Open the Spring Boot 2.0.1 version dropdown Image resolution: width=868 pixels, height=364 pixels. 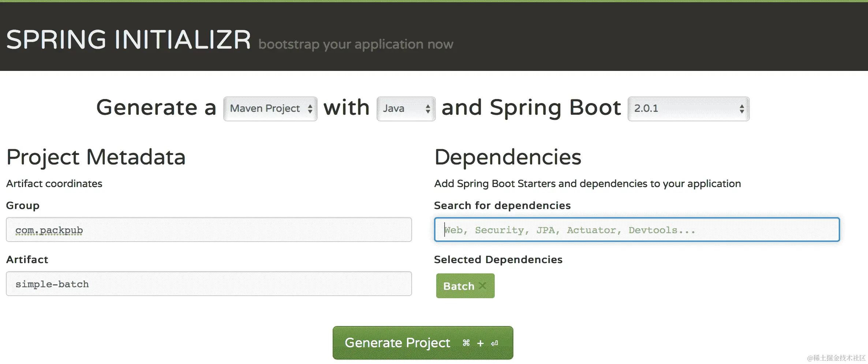pos(689,109)
